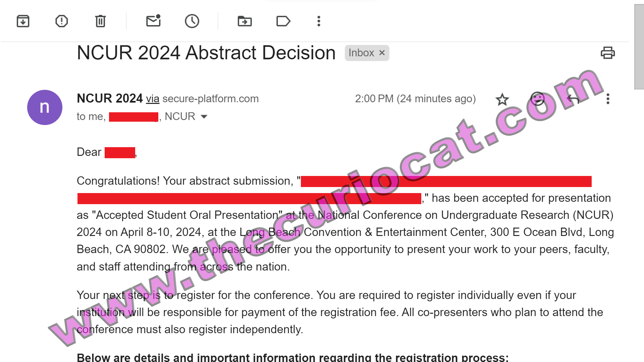
Task: Archive this email
Action: [23, 21]
